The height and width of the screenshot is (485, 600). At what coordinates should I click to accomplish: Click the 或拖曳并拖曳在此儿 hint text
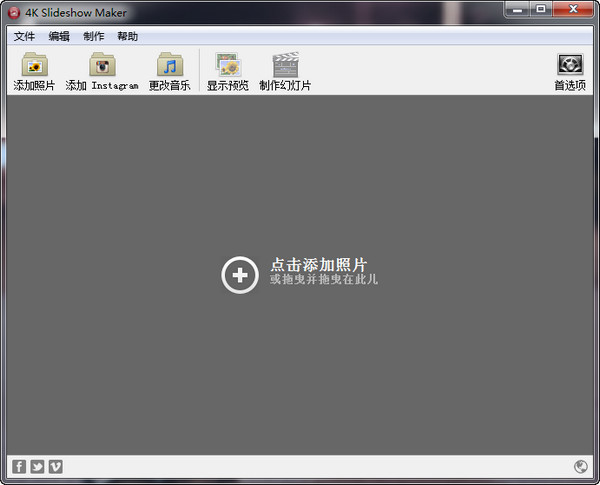pyautogui.click(x=324, y=279)
